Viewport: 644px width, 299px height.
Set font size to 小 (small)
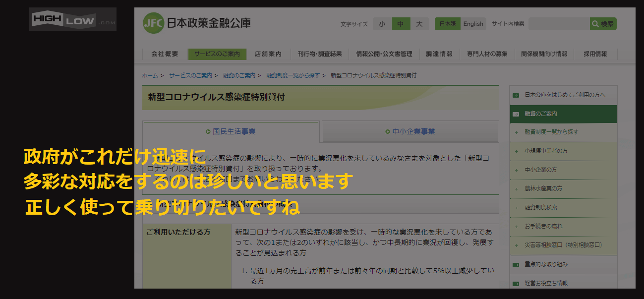(382, 24)
